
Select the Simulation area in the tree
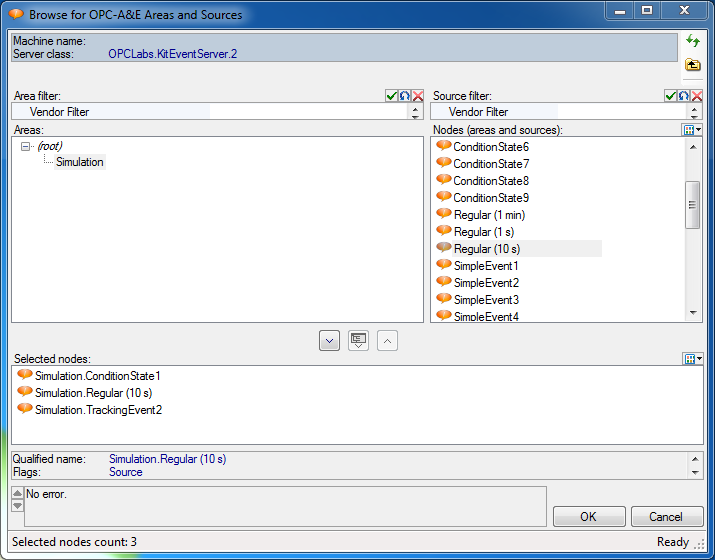[80, 162]
